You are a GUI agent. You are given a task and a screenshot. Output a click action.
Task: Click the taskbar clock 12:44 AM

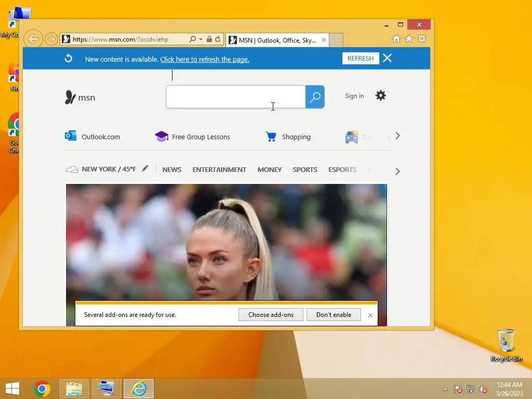click(509, 385)
